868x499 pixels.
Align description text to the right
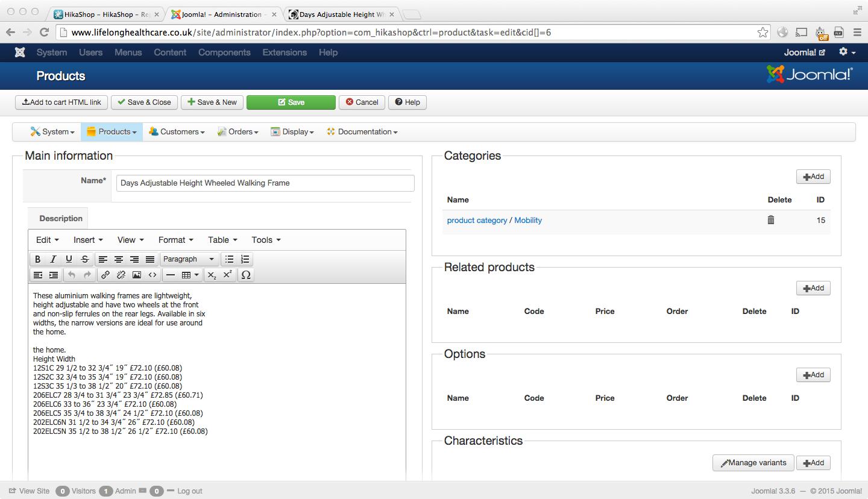point(134,259)
